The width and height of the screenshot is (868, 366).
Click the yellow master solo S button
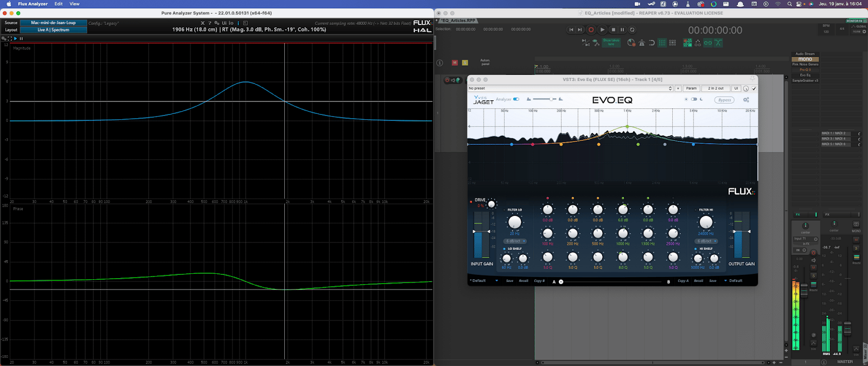[465, 63]
